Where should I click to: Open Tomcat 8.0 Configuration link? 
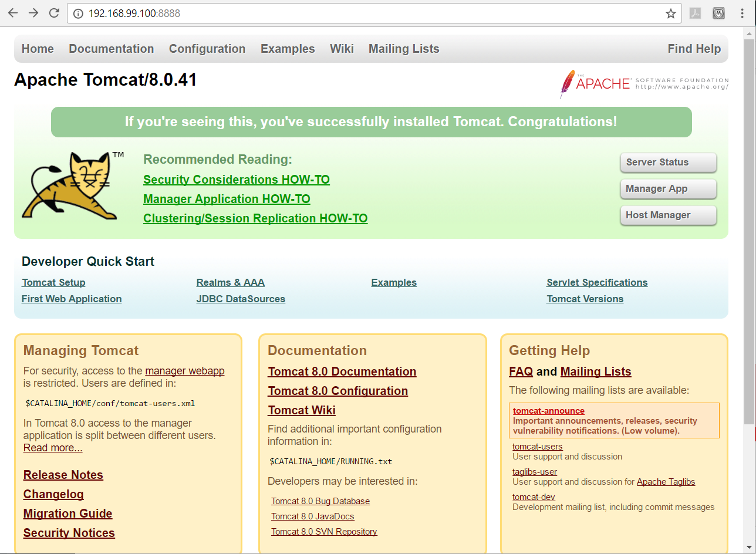click(x=338, y=391)
